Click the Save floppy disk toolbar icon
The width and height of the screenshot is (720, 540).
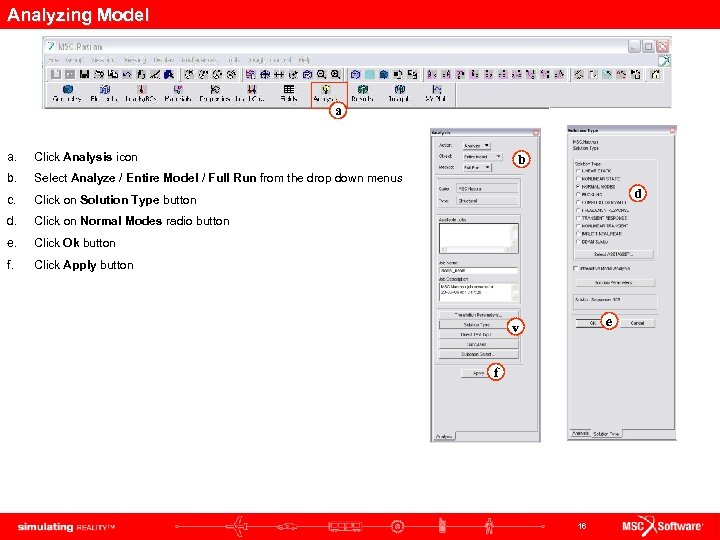click(84, 74)
